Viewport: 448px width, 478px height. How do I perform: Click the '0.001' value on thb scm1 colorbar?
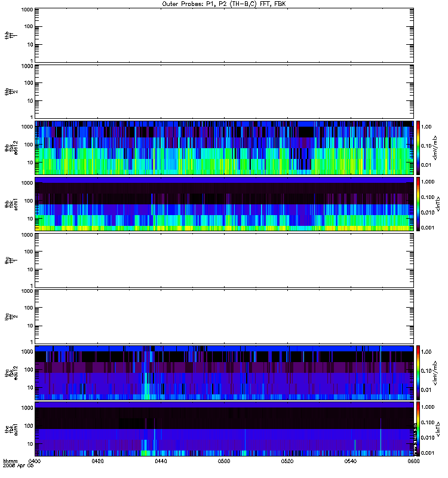[x=428, y=228]
